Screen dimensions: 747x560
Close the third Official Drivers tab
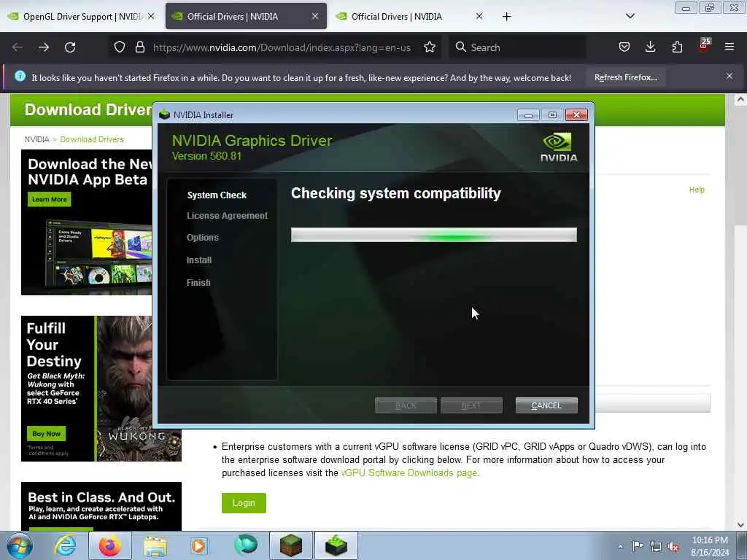[479, 16]
